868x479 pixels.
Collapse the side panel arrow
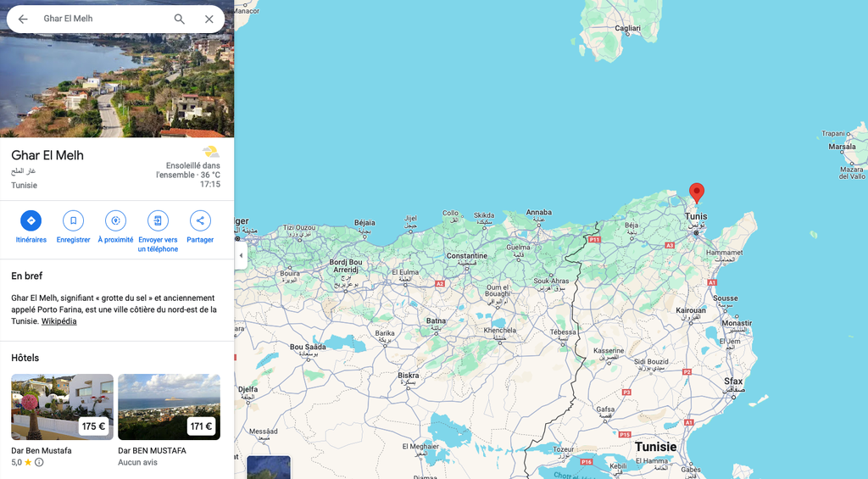coord(241,255)
